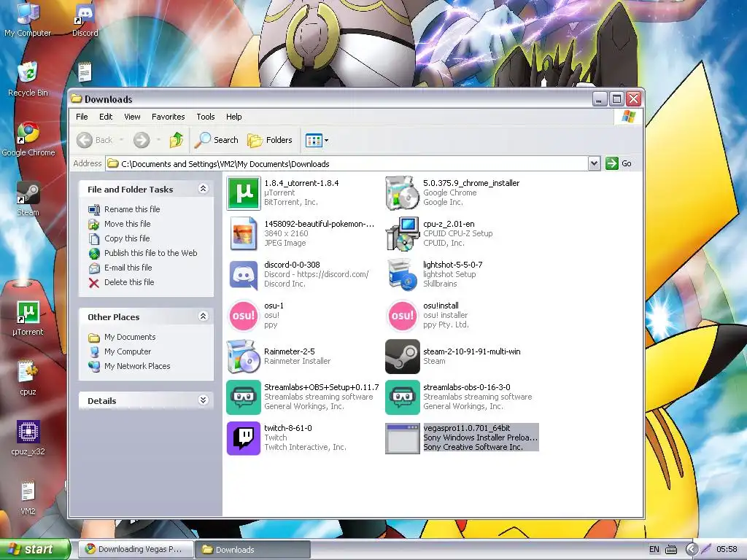Select the vegaspro11.0.701_64bit file icon
The image size is (747, 560).
click(402, 438)
